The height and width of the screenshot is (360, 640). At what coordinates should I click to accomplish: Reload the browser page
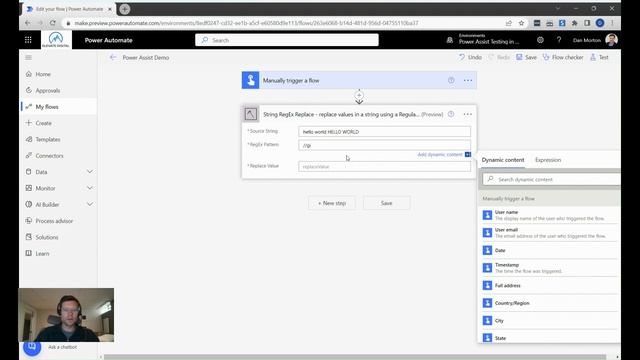tap(53, 23)
